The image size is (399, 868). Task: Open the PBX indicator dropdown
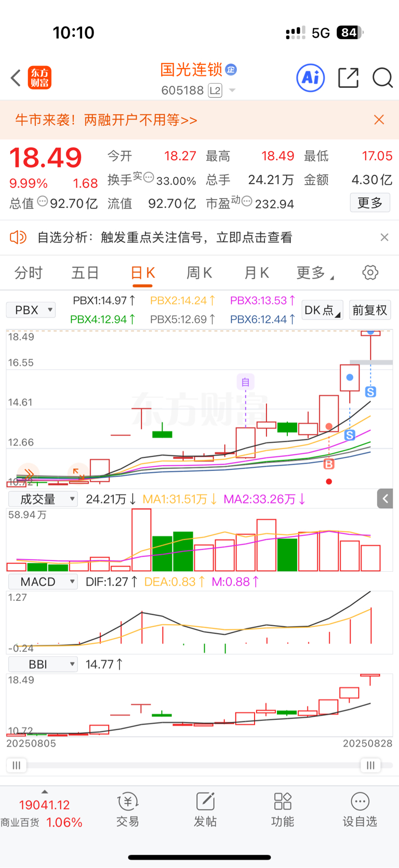pos(31,310)
